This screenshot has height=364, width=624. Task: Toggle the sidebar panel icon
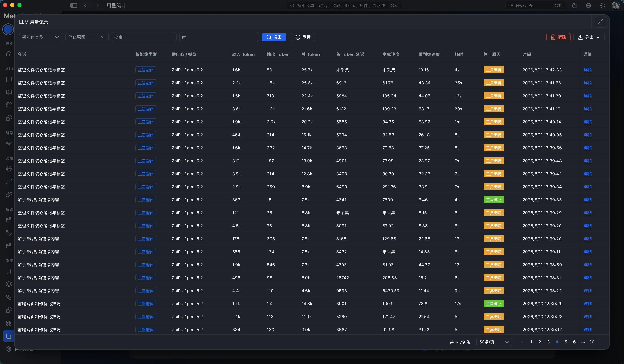tap(73, 5)
